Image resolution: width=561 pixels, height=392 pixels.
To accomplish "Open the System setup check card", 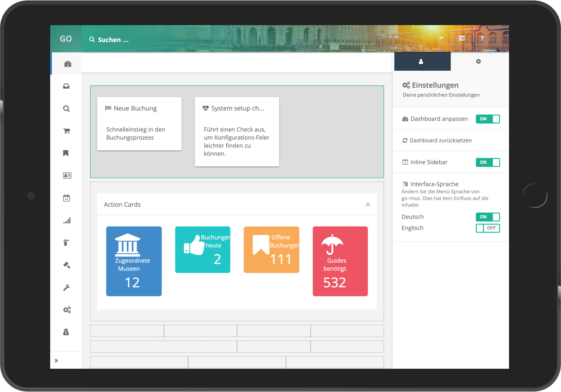I will click(x=237, y=132).
